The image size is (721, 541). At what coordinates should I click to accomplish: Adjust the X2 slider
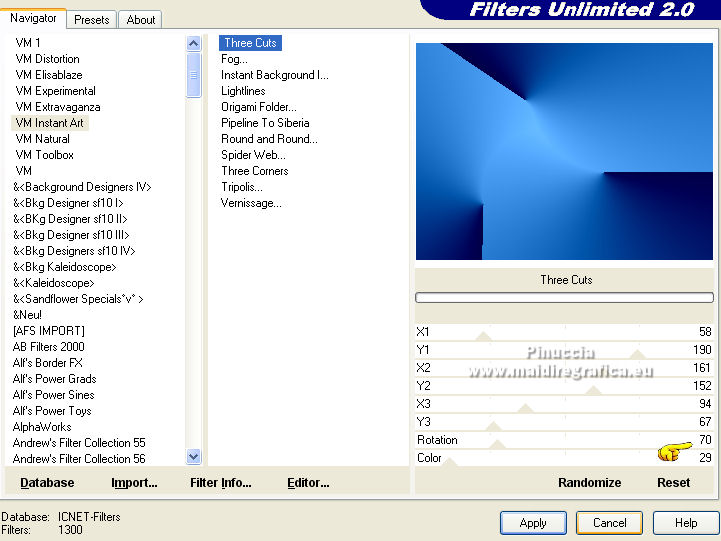pos(564,368)
